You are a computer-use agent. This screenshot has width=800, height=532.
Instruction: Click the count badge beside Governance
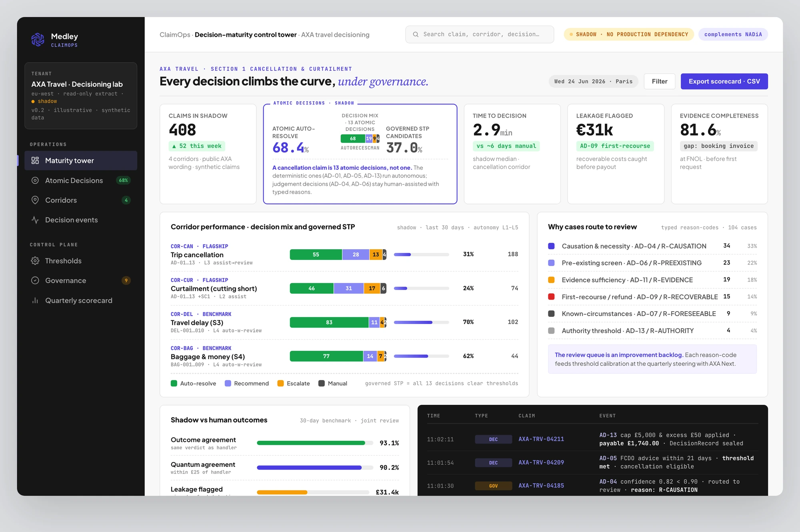pos(126,280)
